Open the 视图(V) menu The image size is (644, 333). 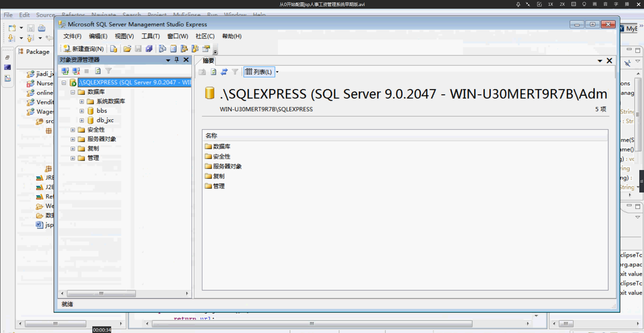[124, 36]
